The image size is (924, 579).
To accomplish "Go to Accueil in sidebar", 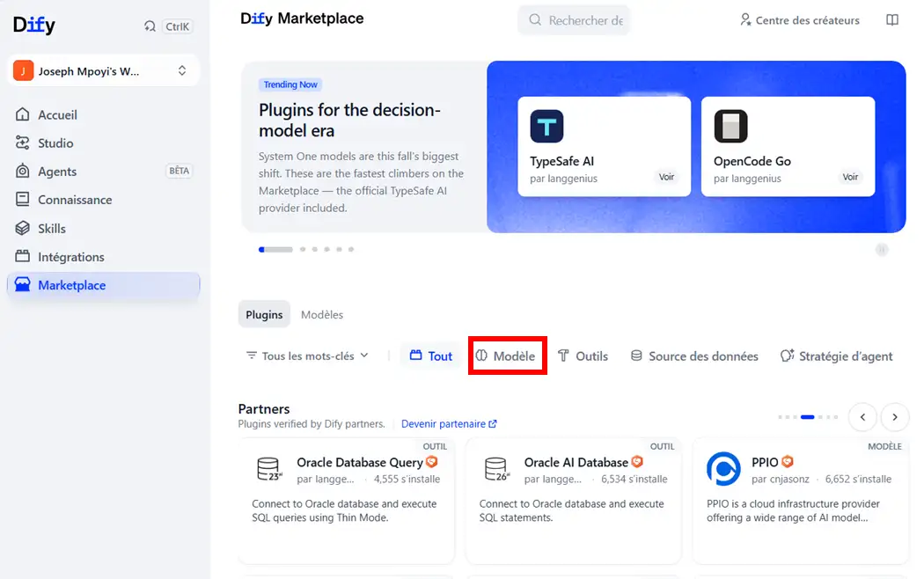I will pos(104,115).
